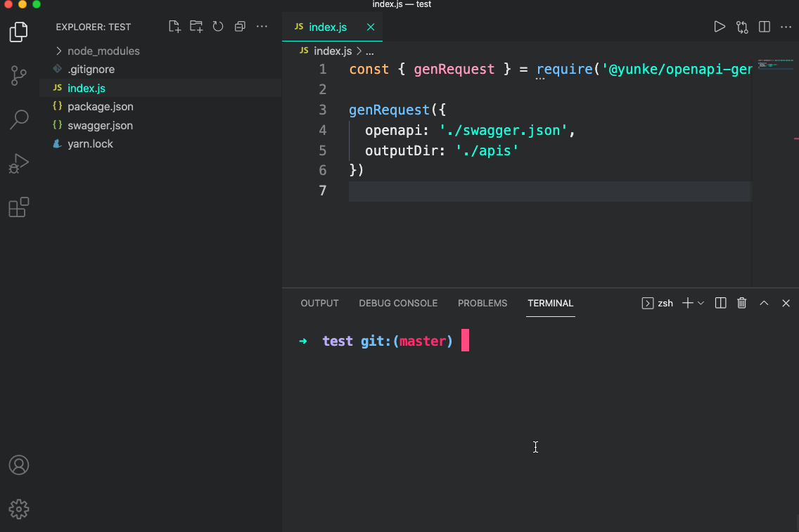This screenshot has width=799, height=532.
Task: Split the editor to the right
Action: coord(765,27)
